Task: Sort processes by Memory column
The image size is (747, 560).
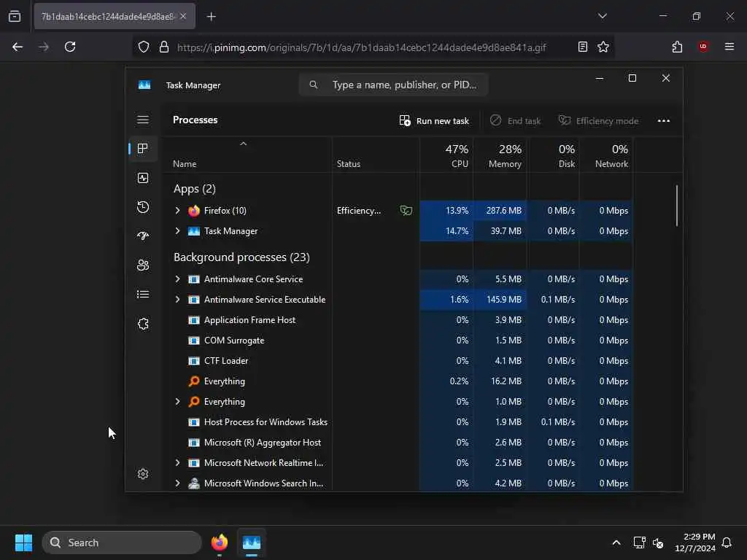Action: [x=500, y=156]
